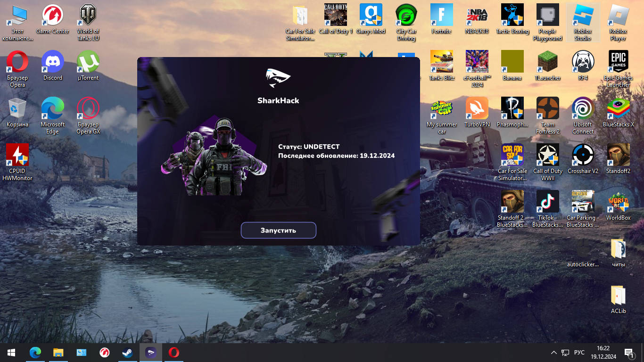Click the SharkHack shark logo
The height and width of the screenshot is (362, 644).
click(278, 78)
